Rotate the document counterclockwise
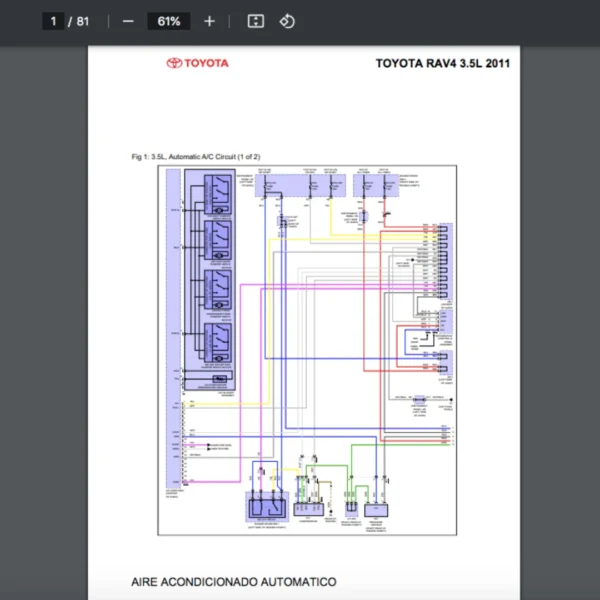600x600 pixels. [x=287, y=21]
